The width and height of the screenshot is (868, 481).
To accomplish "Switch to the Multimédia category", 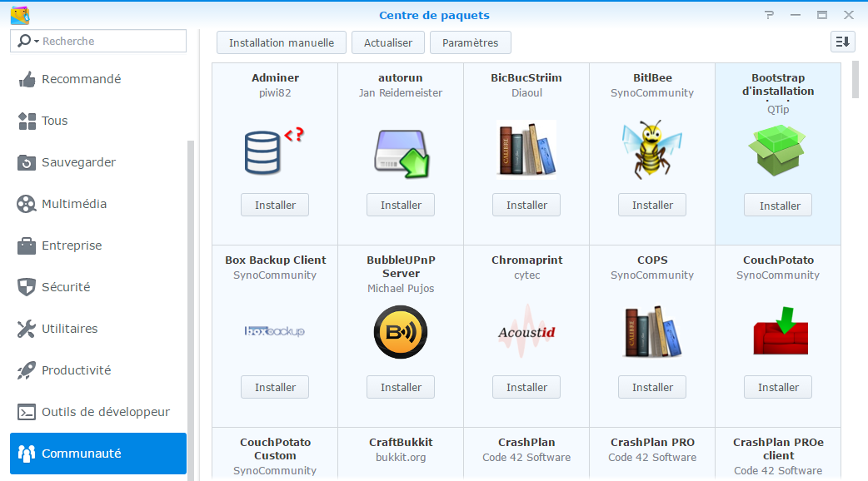I will coord(98,203).
